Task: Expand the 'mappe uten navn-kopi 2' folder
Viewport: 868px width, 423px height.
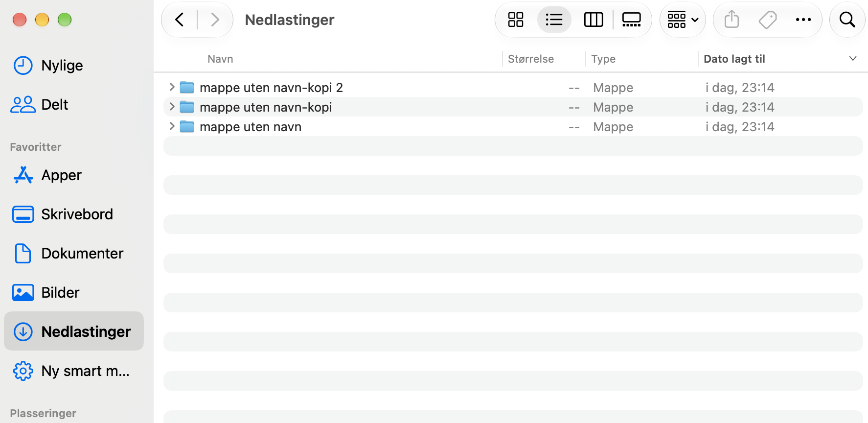Action: click(x=172, y=87)
